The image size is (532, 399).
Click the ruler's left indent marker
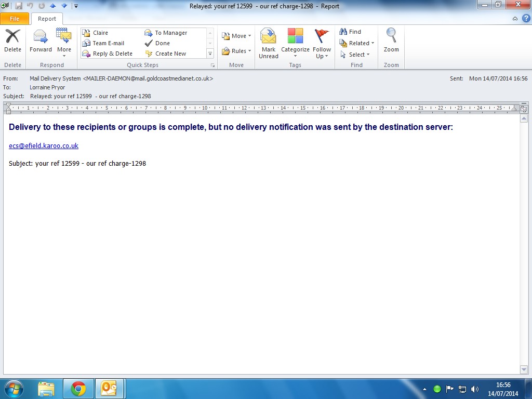pos(8,109)
